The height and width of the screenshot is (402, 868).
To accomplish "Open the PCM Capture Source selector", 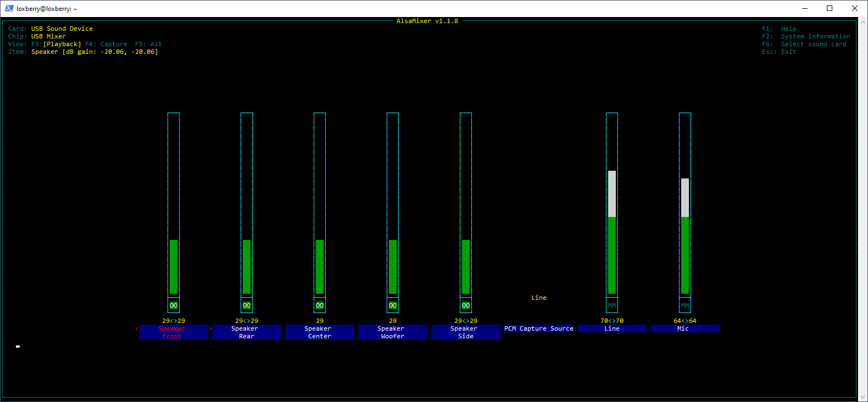I will click(x=539, y=328).
